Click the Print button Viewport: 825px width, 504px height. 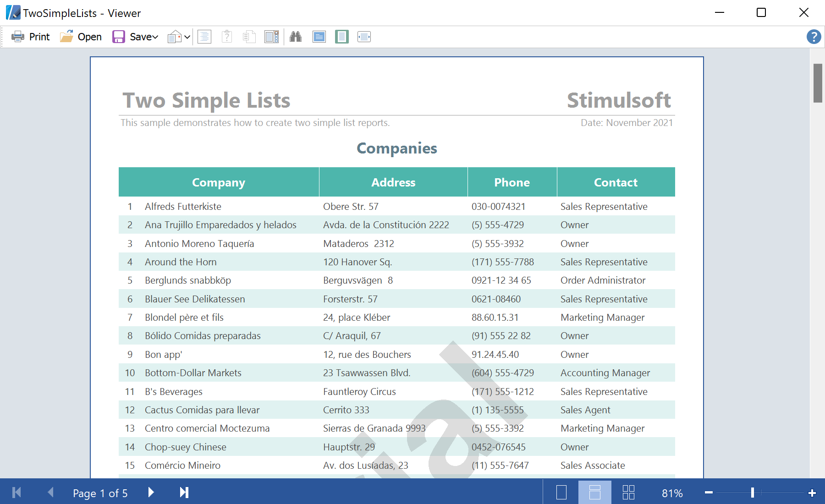pos(31,37)
